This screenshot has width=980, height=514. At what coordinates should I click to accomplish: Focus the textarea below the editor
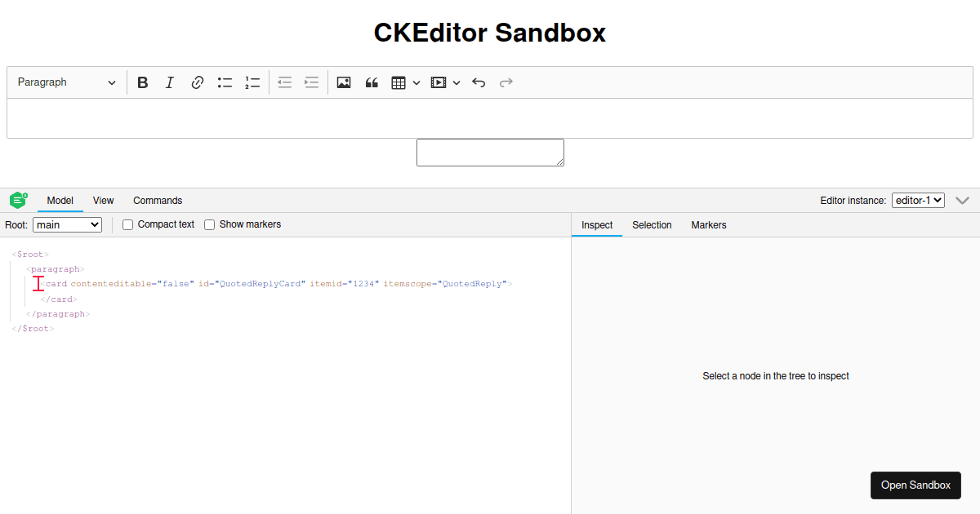[x=490, y=153]
